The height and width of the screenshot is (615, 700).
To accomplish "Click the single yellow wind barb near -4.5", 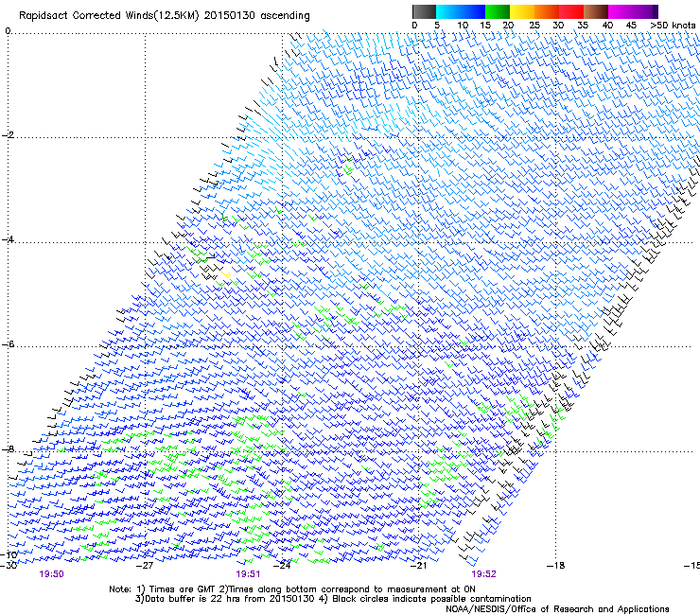I will coord(226,274).
